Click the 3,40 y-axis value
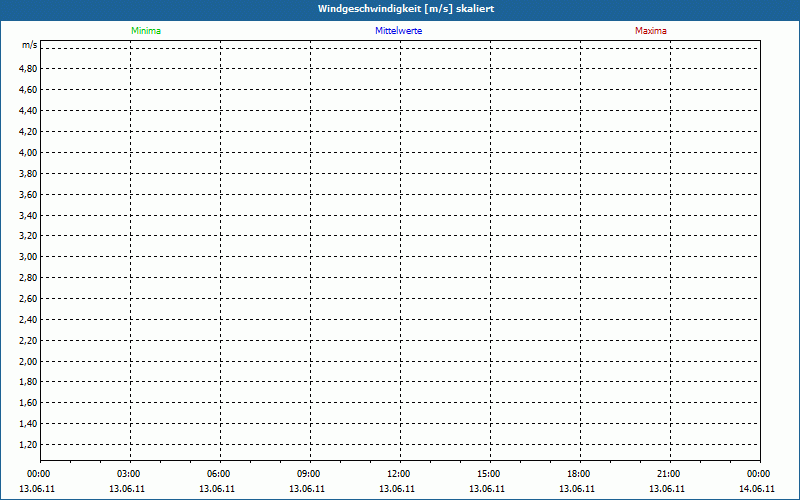Screen dimensions: 800x500 click(x=28, y=215)
